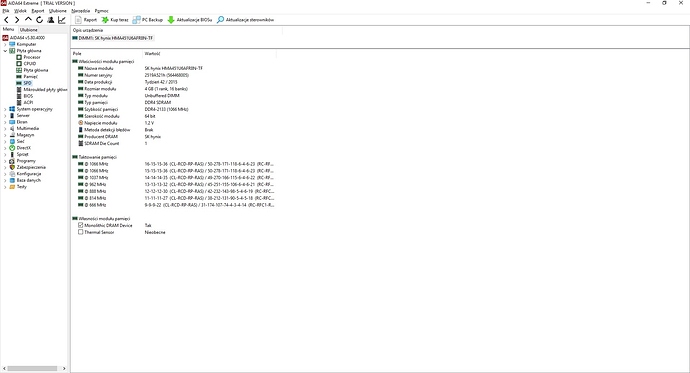Open the Raport toolbar button
This screenshot has width=690, height=373.
(x=86, y=20)
